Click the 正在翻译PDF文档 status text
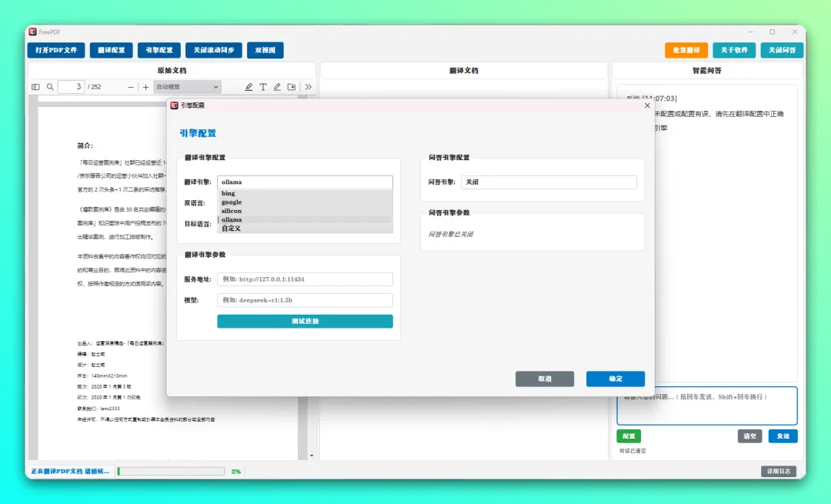This screenshot has height=504, width=831. click(70, 471)
